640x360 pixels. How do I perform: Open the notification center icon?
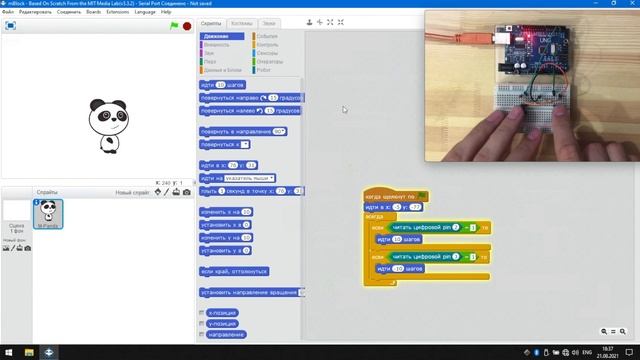pos(629,352)
